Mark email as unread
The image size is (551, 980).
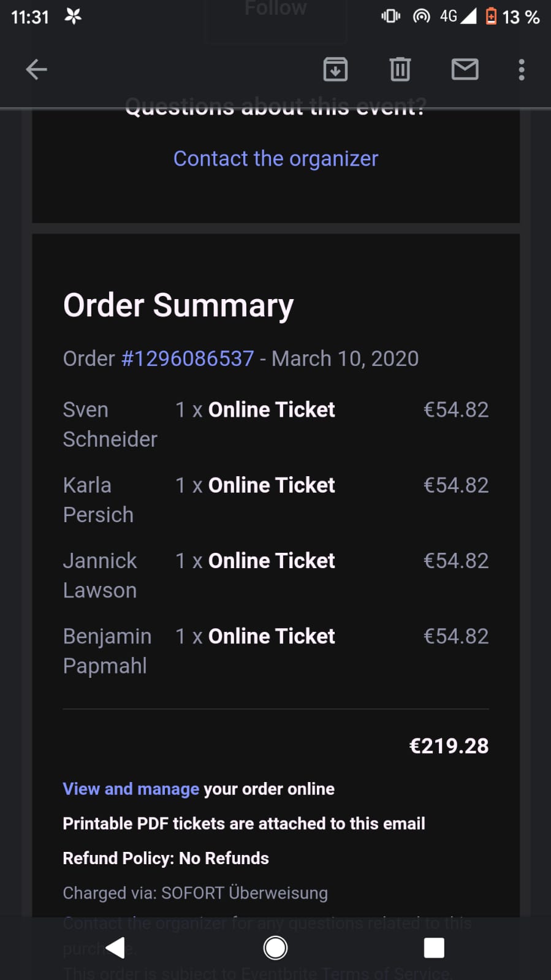pyautogui.click(x=465, y=69)
